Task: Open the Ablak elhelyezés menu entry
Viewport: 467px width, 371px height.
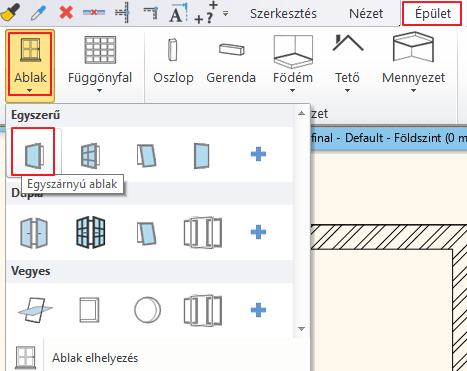Action: pyautogui.click(x=95, y=358)
